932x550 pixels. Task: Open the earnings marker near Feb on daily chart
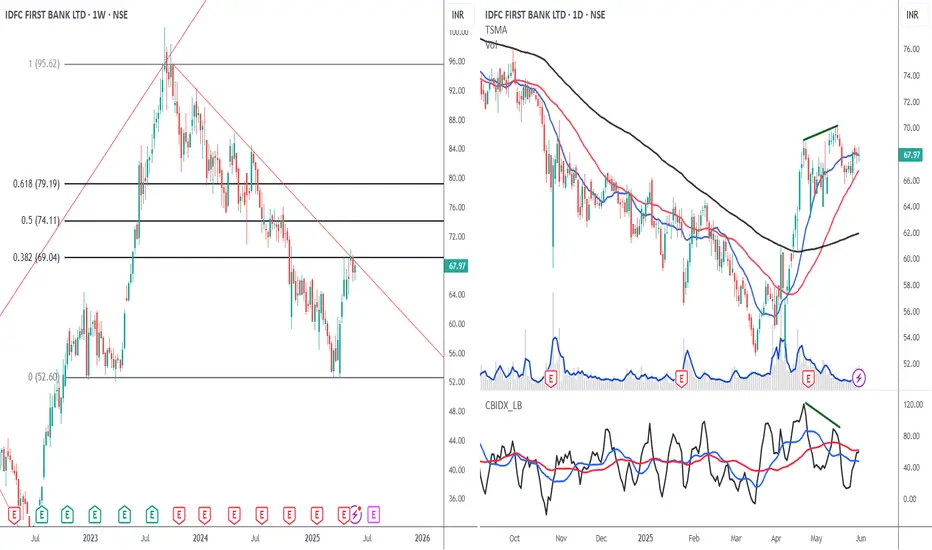tap(681, 379)
